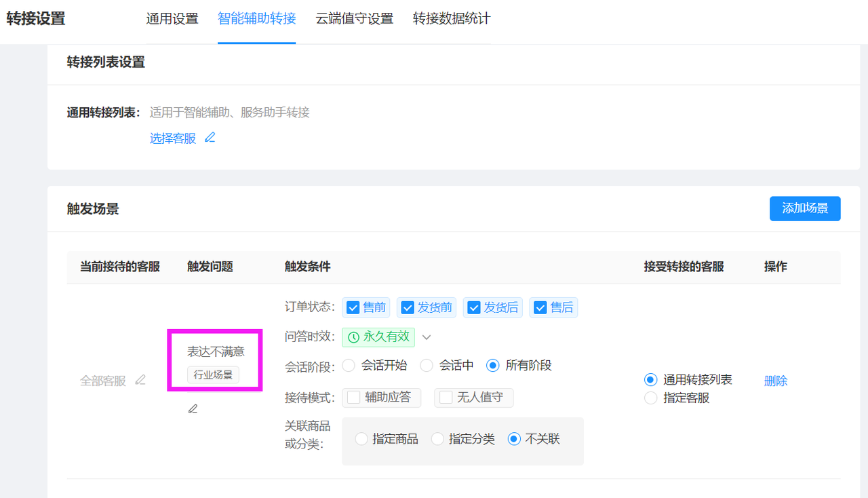868x498 pixels.
Task: Enable the 无人值守 checkbox
Action: point(446,398)
